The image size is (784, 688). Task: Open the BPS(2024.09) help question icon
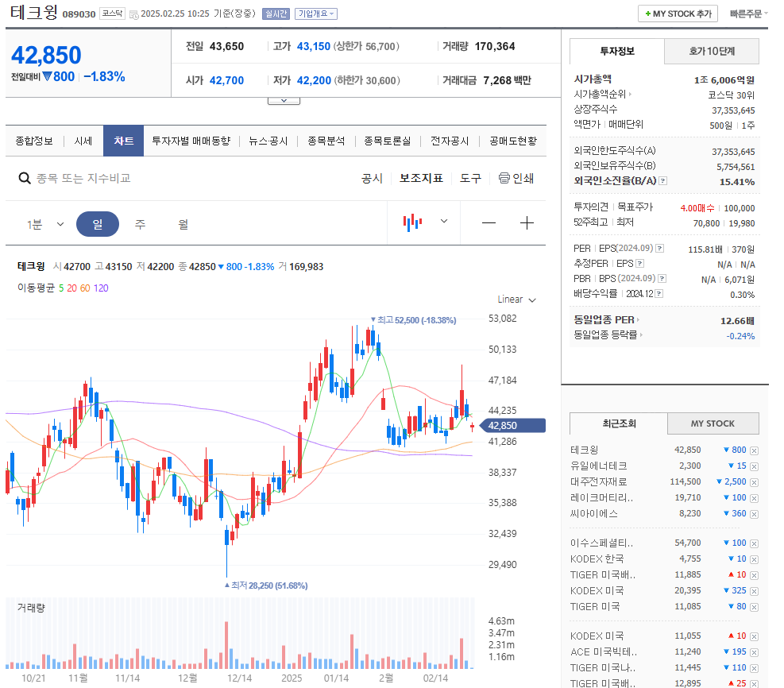click(x=662, y=277)
